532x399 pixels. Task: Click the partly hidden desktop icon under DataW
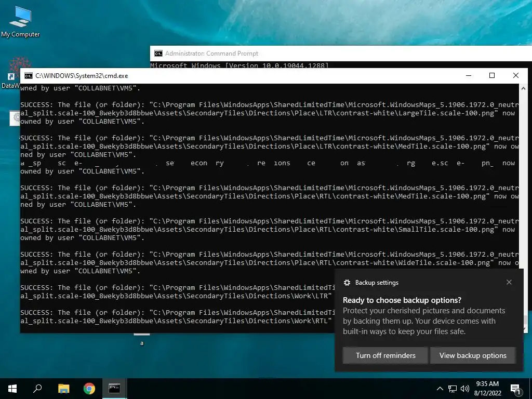(15, 118)
